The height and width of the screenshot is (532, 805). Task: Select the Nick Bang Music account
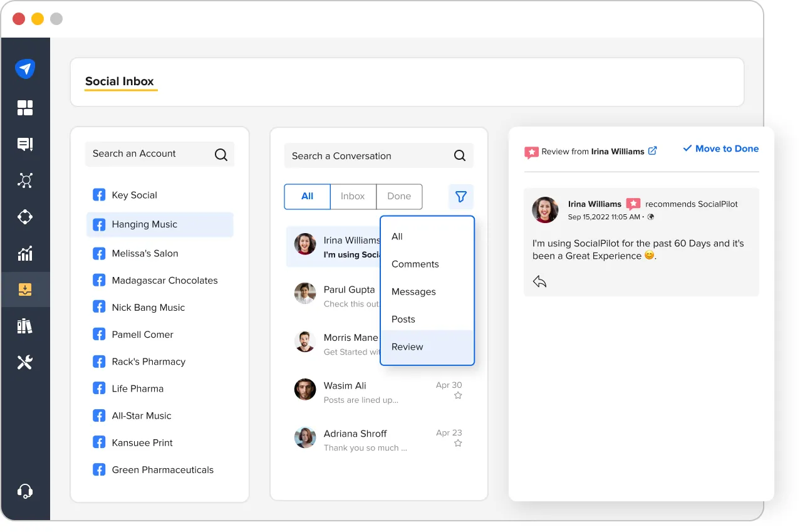[x=160, y=307]
